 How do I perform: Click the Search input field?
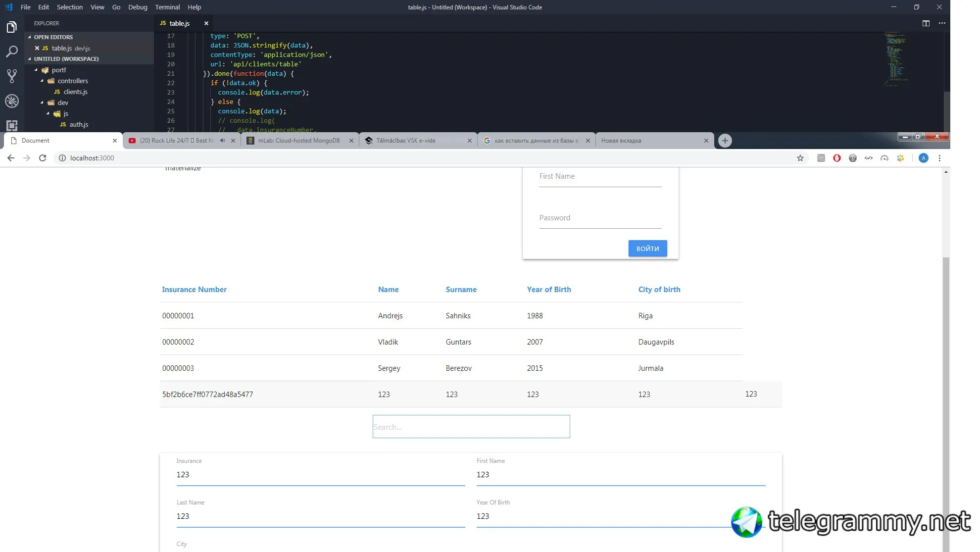tap(471, 427)
